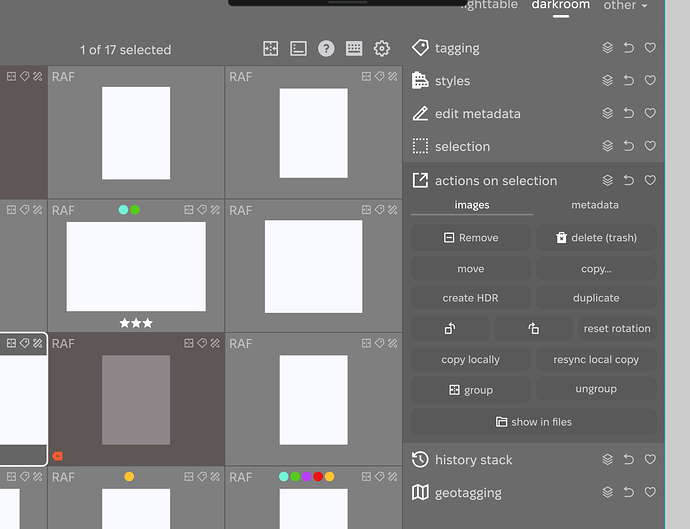The width and height of the screenshot is (690, 529).
Task: Open keyboard shortcuts icon
Action: [354, 48]
